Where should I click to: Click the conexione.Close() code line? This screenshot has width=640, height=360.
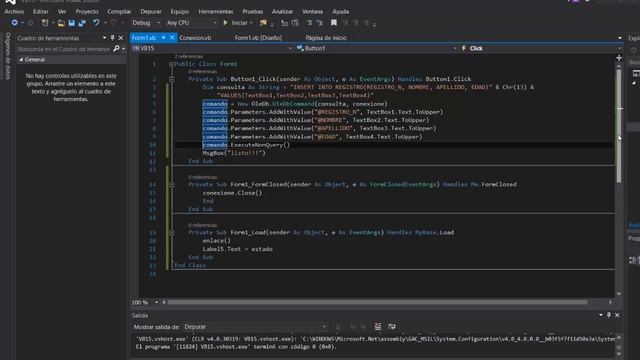coord(232,193)
